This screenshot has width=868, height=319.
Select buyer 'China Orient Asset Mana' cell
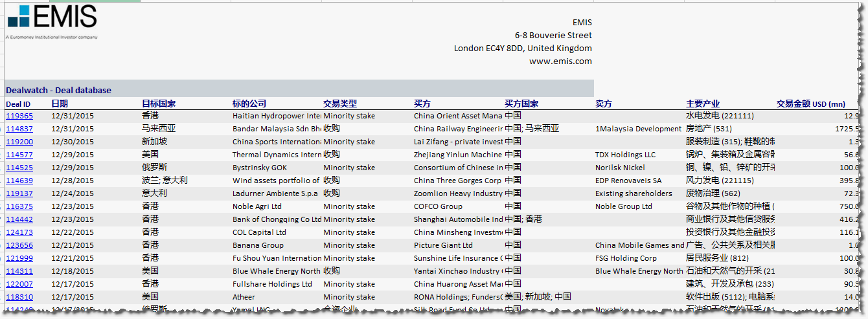(x=458, y=116)
